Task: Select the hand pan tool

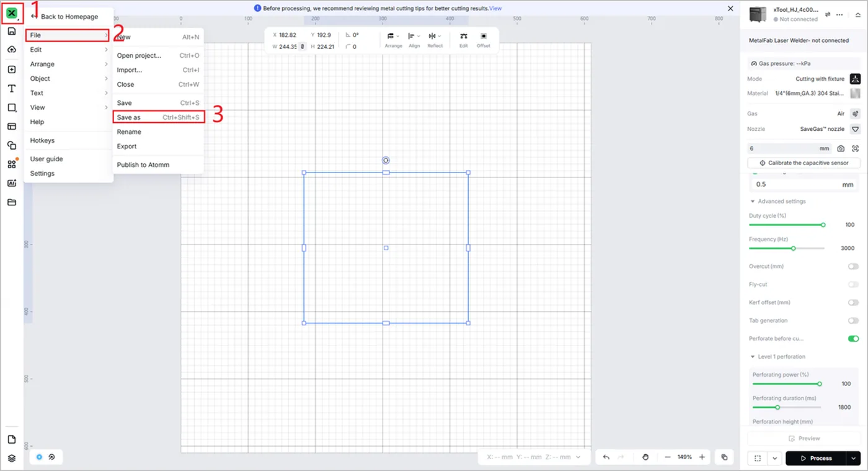Action: tap(645, 457)
